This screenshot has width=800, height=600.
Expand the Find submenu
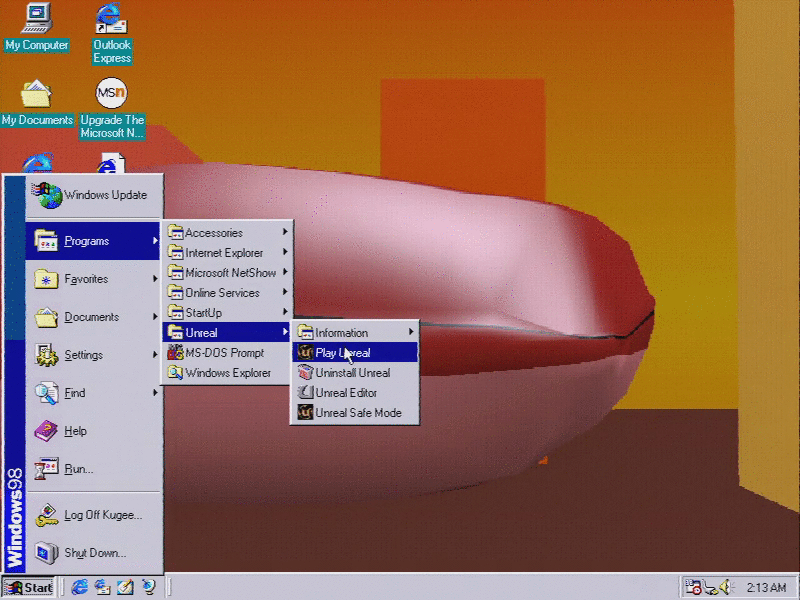tap(93, 393)
